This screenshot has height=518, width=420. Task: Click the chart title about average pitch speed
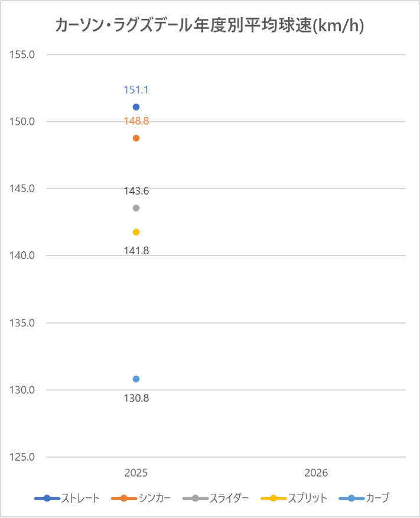click(x=209, y=25)
